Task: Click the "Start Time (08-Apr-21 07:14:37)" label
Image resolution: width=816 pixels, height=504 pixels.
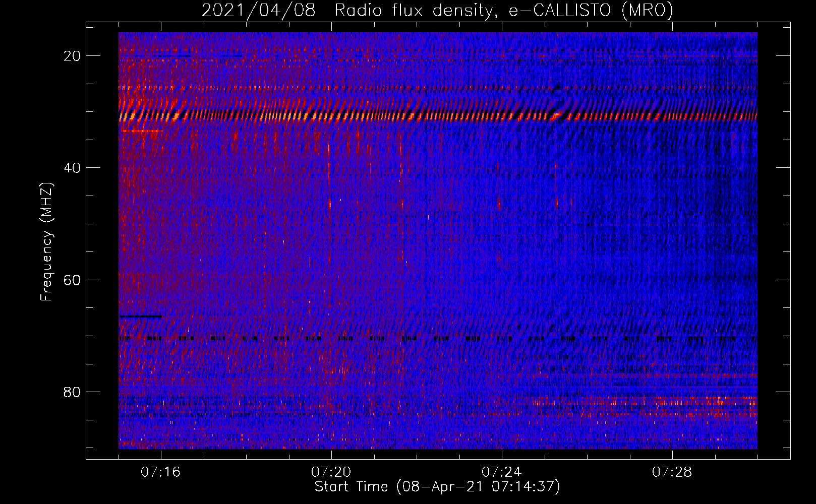Action: tap(437, 487)
